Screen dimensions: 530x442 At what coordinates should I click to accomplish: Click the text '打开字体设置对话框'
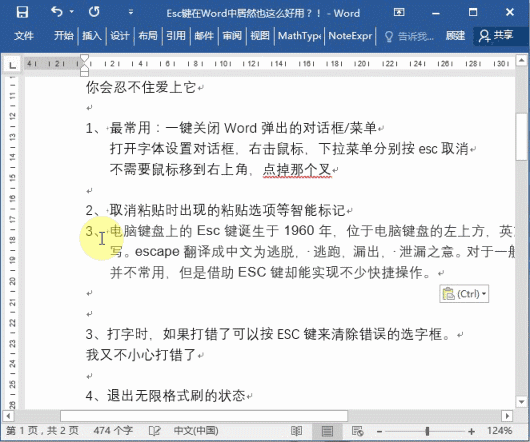coord(172,148)
